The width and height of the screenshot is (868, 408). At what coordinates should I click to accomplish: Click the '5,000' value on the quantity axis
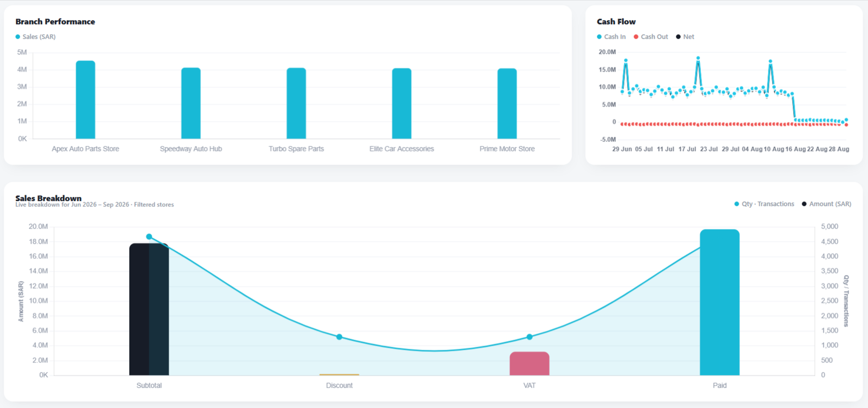pos(829,226)
